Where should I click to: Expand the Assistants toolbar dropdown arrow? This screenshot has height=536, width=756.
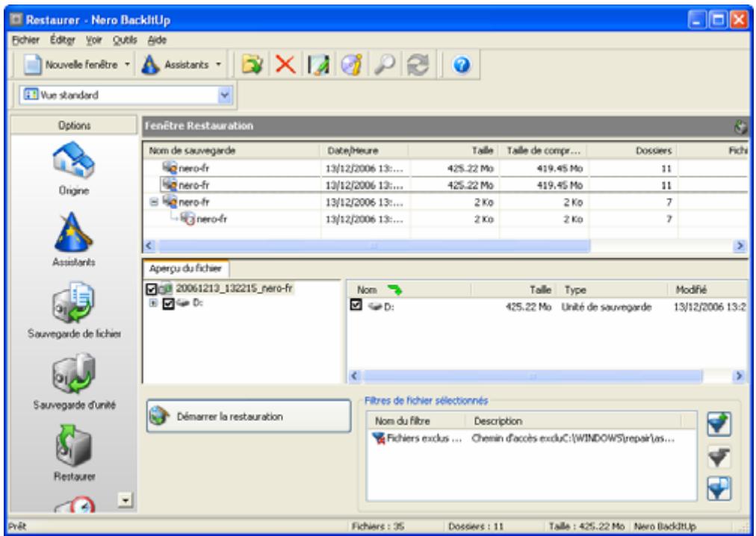tap(218, 65)
